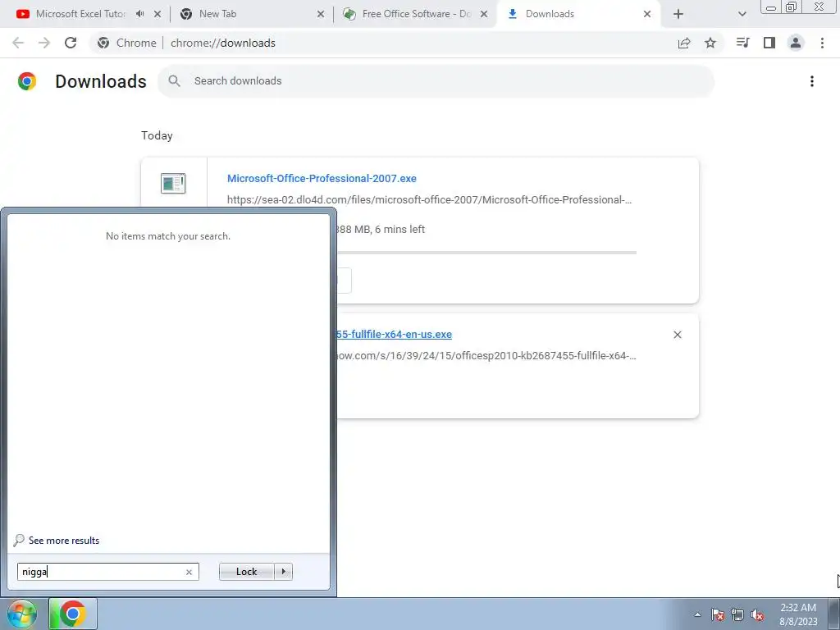Viewport: 840px width, 630px height.
Task: Click the Start menu search box
Action: pos(108,572)
